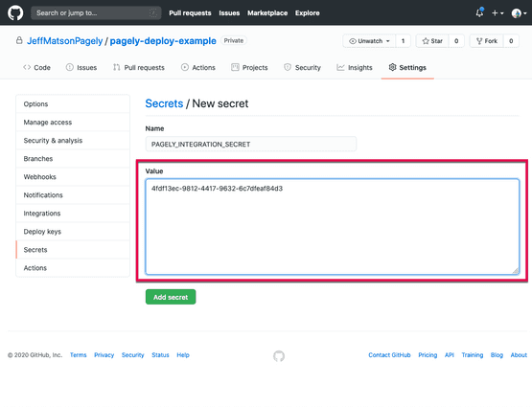Image resolution: width=532 pixels, height=407 pixels.
Task: Click the watchers count 1
Action: point(403,41)
